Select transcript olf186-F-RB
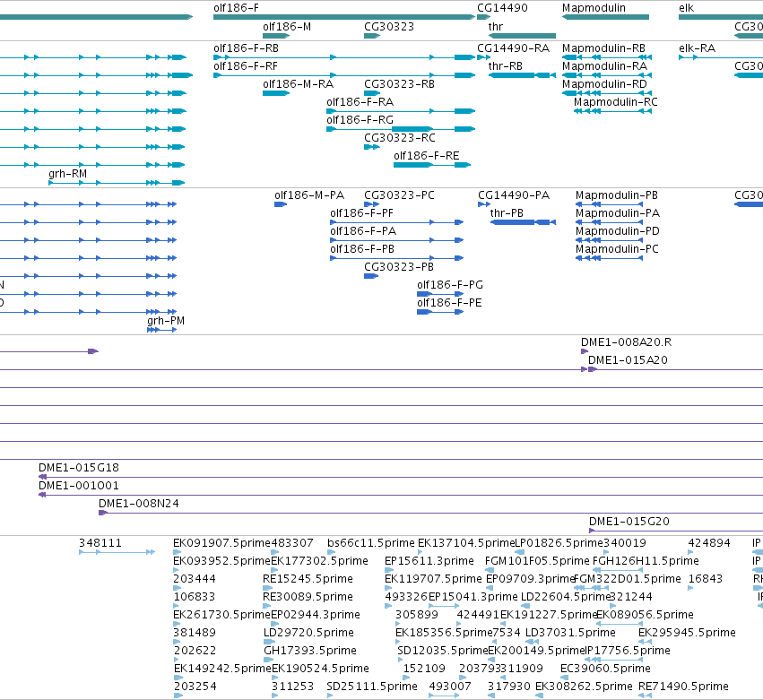Image resolution: width=763 pixels, height=700 pixels. [246, 48]
